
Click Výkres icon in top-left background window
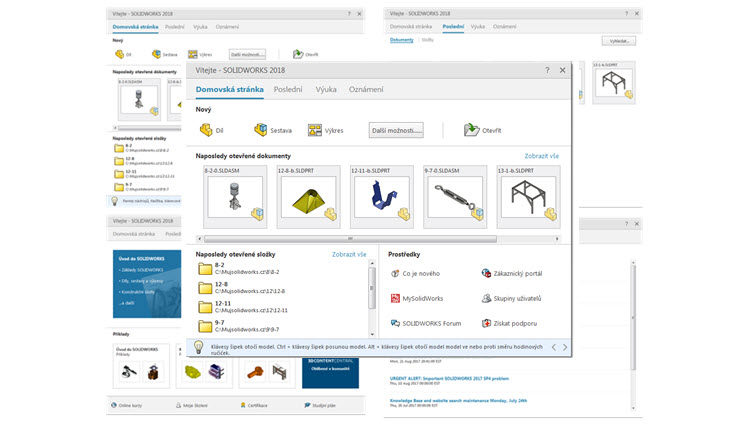click(x=192, y=55)
